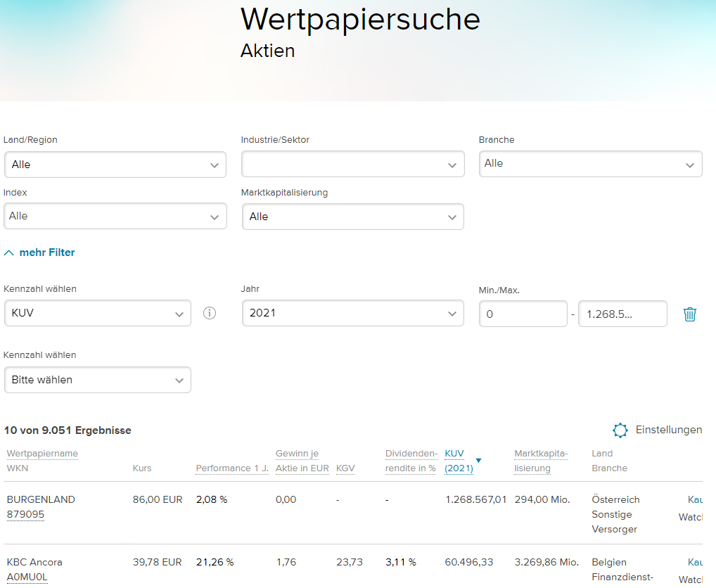Viewport: 716px width, 588px height.
Task: Click Watchlist link in BURGENLAND row
Action: [691, 517]
